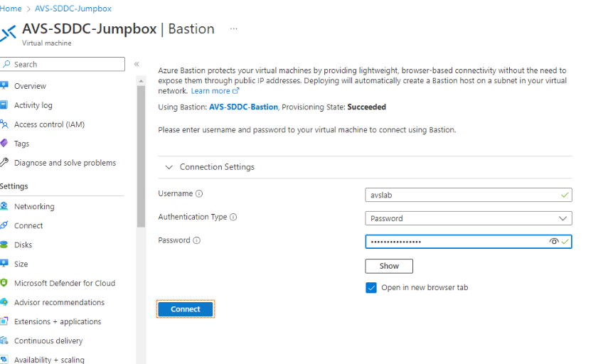The height and width of the screenshot is (364, 613).
Task: Click the Access control (IAM) icon
Action: click(4, 124)
